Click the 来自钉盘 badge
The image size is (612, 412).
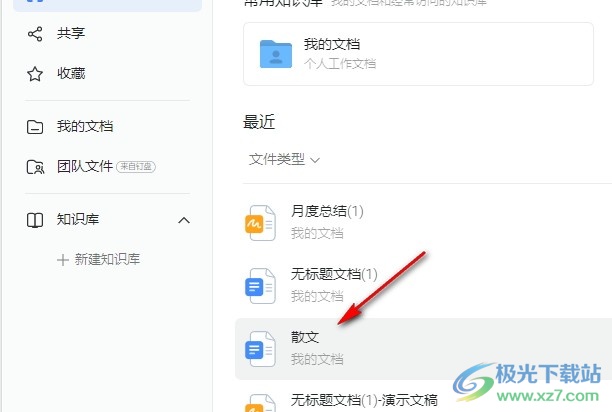tap(136, 167)
